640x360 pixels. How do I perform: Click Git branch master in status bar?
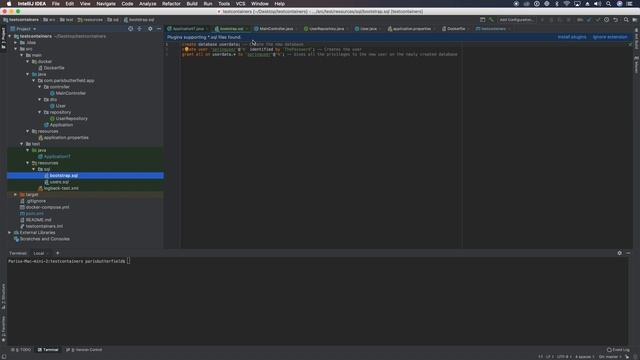pyautogui.click(x=610, y=357)
